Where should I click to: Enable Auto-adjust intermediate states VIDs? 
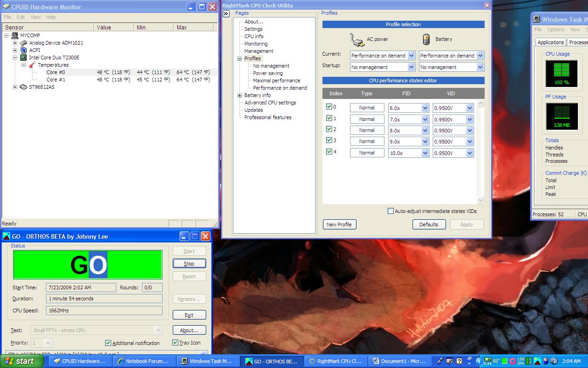point(391,211)
